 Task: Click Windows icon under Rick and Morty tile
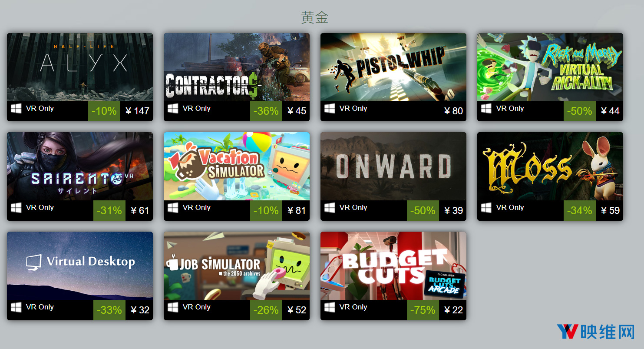pos(486,109)
